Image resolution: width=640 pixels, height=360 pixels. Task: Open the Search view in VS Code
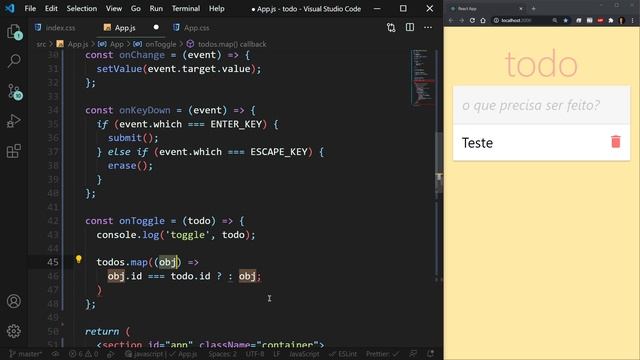point(14,61)
